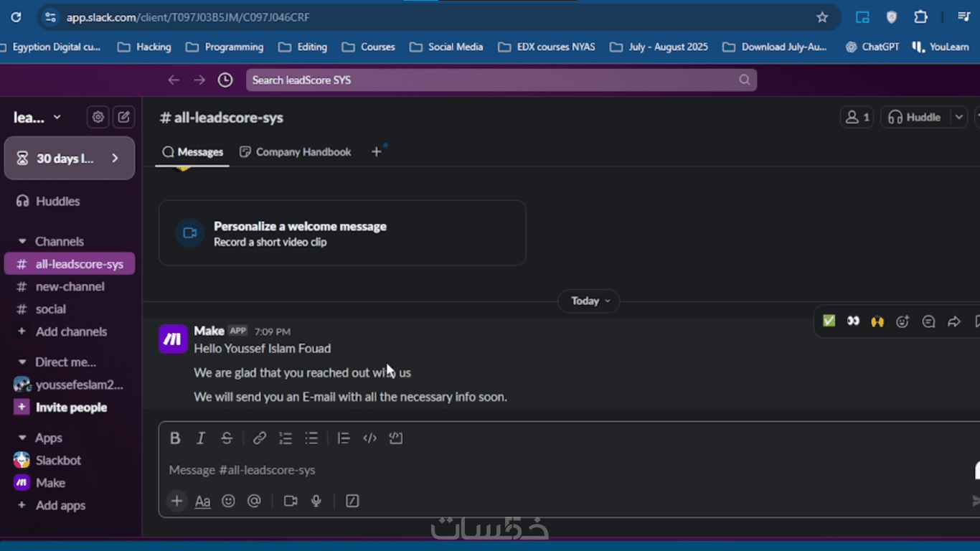Toggle bulleted list formatting
This screenshot has height=551, width=980.
click(311, 438)
